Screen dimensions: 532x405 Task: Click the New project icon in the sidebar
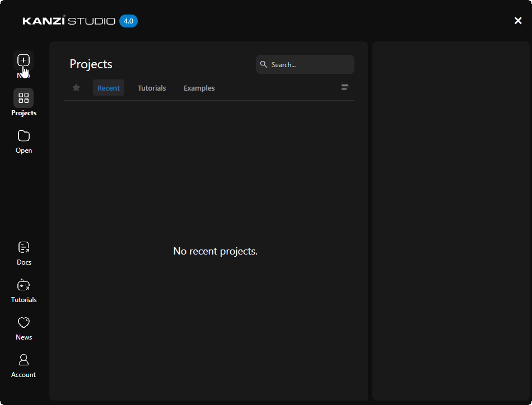[x=24, y=60]
